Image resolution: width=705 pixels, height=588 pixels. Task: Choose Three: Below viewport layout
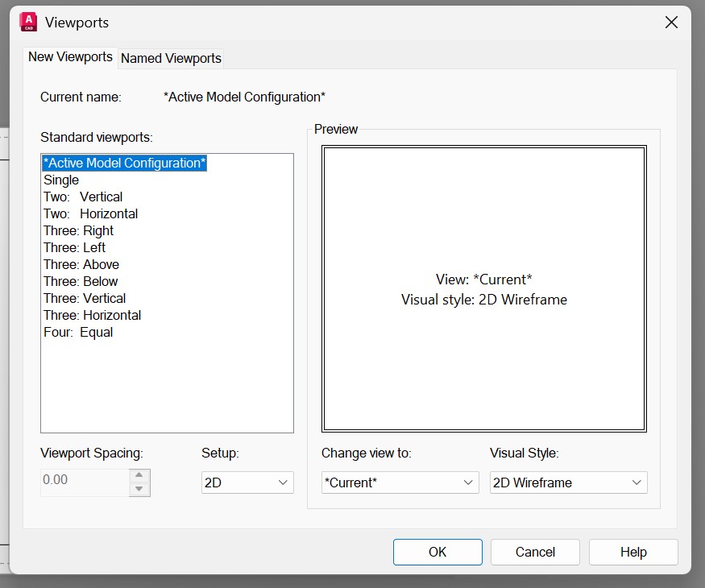[81, 281]
